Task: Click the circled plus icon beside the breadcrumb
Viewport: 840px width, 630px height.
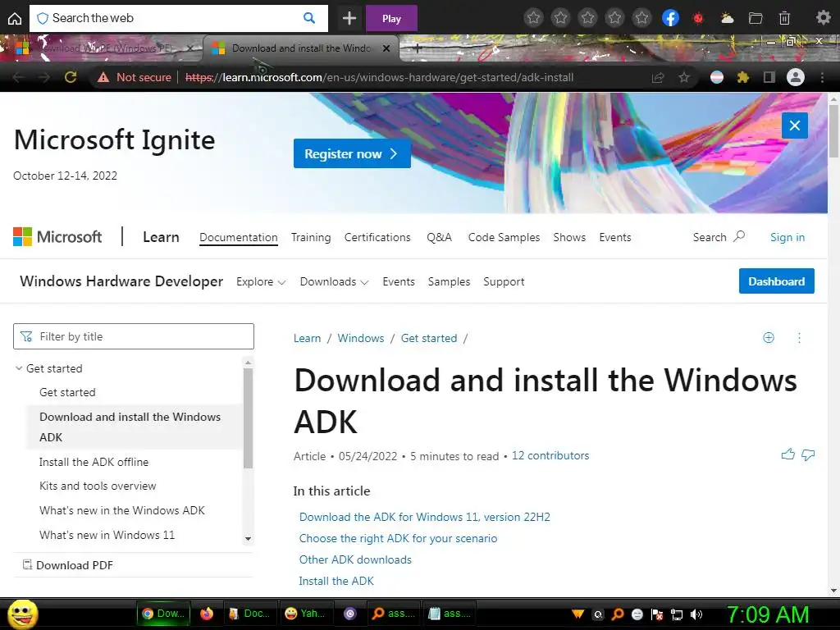Action: (x=768, y=337)
